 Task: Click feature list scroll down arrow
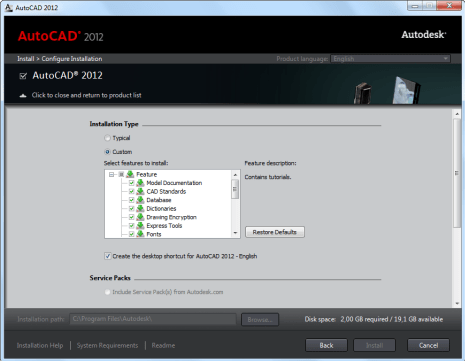[x=235, y=233]
